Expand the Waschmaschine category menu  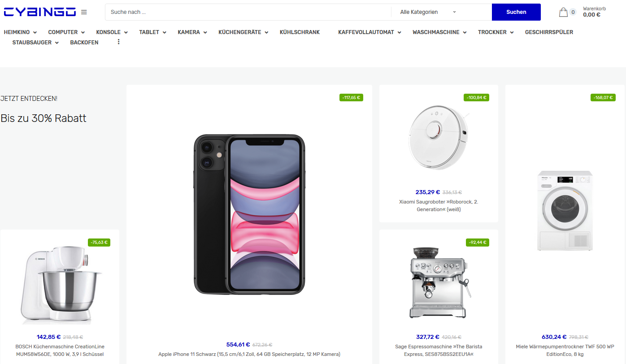tap(439, 32)
